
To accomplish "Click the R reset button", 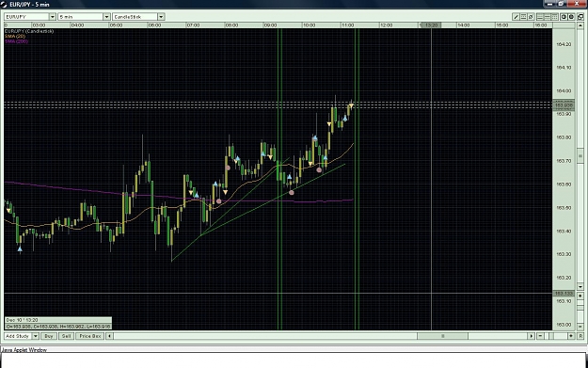I will point(580,336).
